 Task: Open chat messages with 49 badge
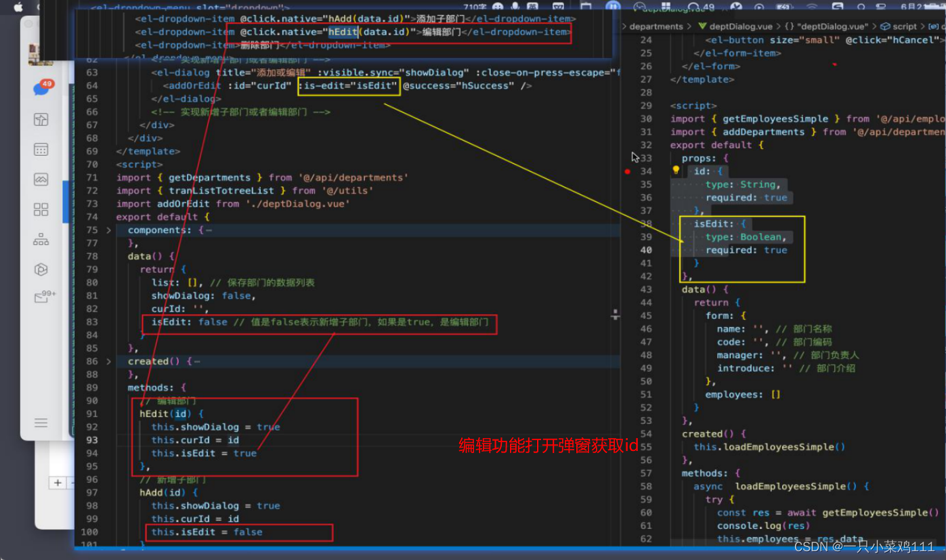42,88
